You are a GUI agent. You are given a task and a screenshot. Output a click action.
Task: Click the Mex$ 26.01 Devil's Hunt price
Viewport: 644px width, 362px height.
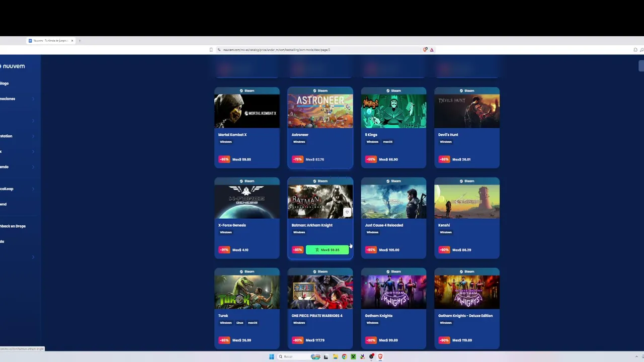pos(461,159)
